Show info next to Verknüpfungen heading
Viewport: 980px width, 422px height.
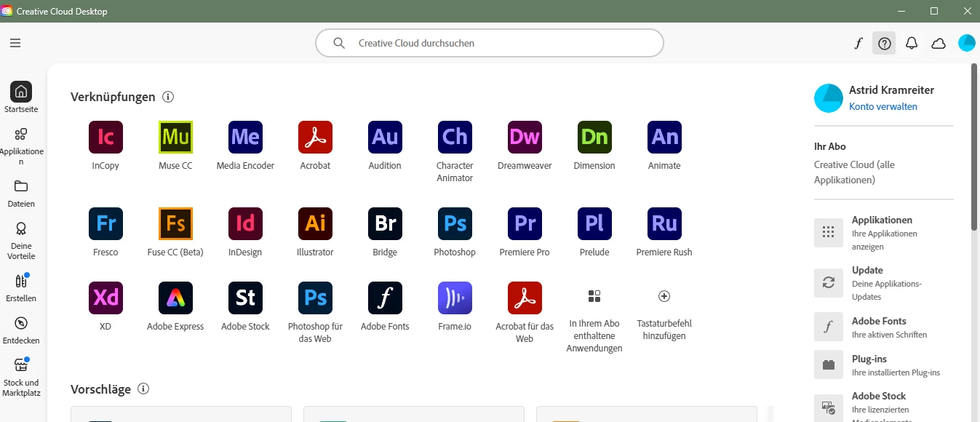(168, 97)
